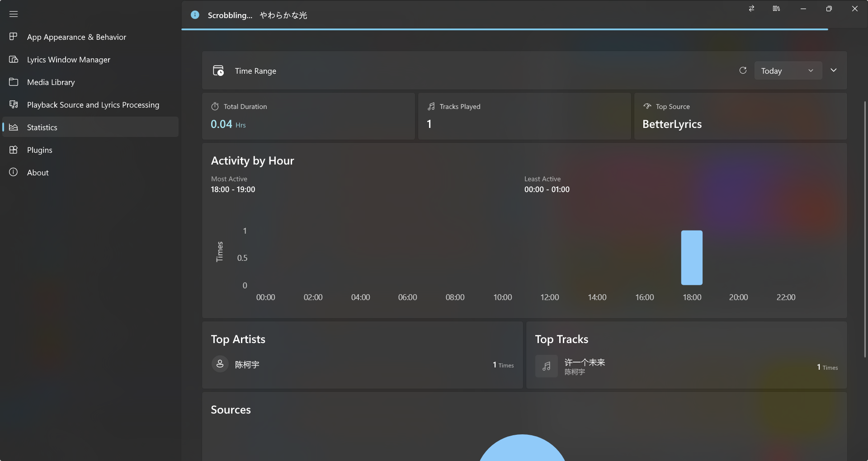Screen dimensions: 868x461
Task: Click the 许一个未来 track entry
Action: coord(584,362)
